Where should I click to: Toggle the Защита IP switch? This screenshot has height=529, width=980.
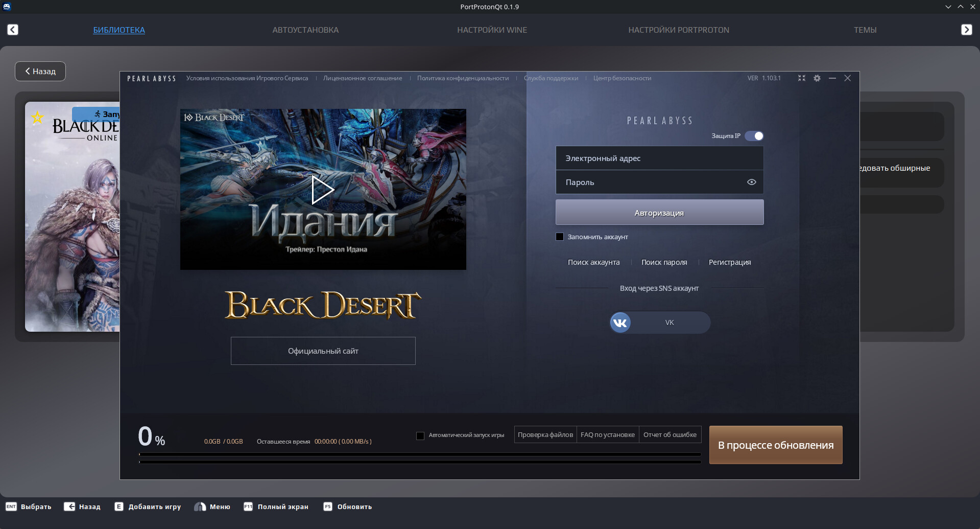point(754,136)
